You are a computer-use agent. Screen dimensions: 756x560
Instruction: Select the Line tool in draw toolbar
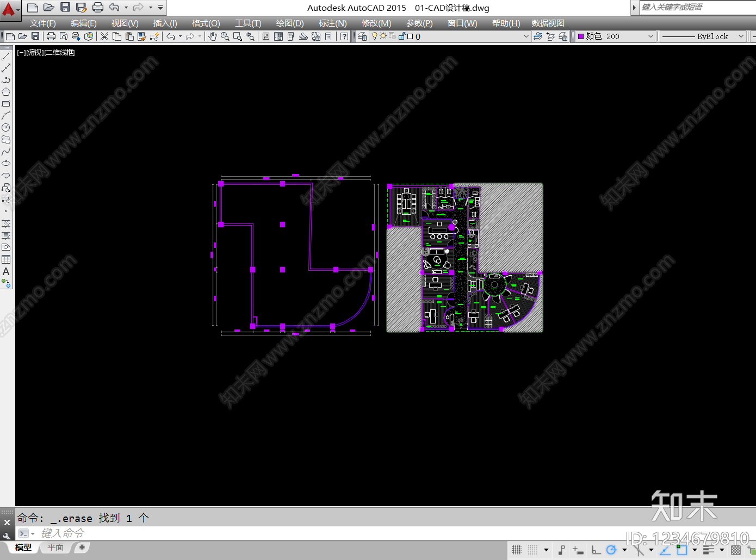coord(6,56)
